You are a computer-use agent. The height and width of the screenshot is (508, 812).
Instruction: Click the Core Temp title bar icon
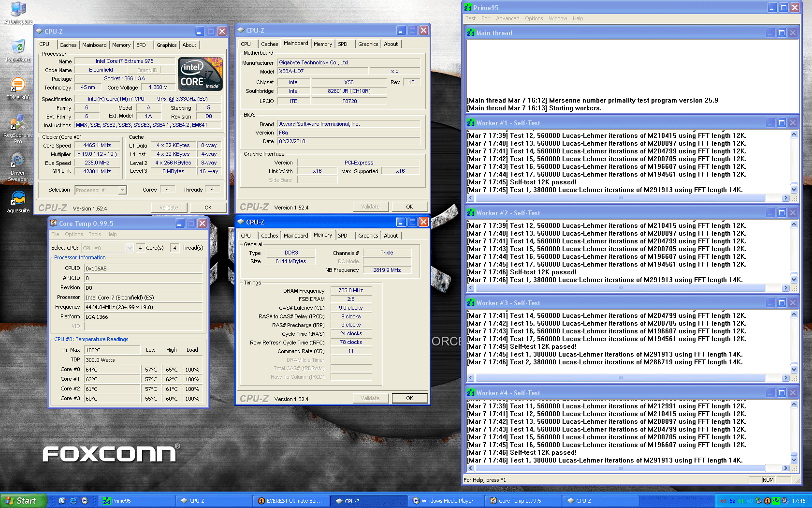[54, 223]
